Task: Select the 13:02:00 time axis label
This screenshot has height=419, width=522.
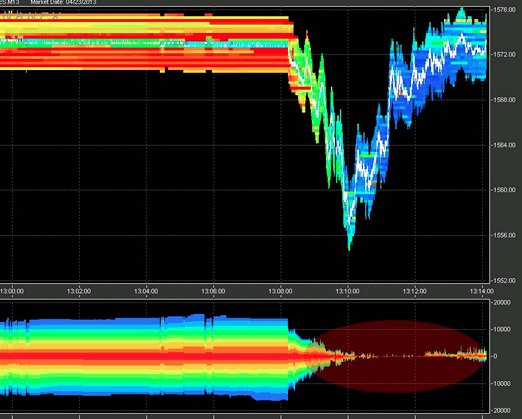Action: 79,291
